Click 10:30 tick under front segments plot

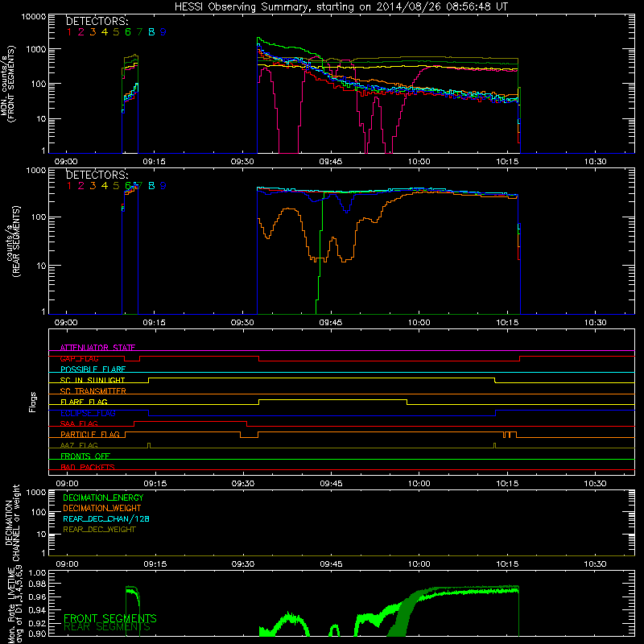[x=595, y=162]
